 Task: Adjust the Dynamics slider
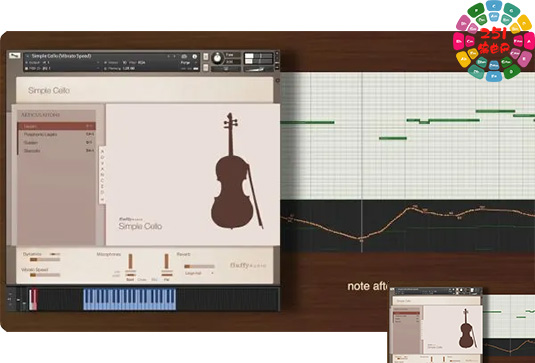coord(45,260)
